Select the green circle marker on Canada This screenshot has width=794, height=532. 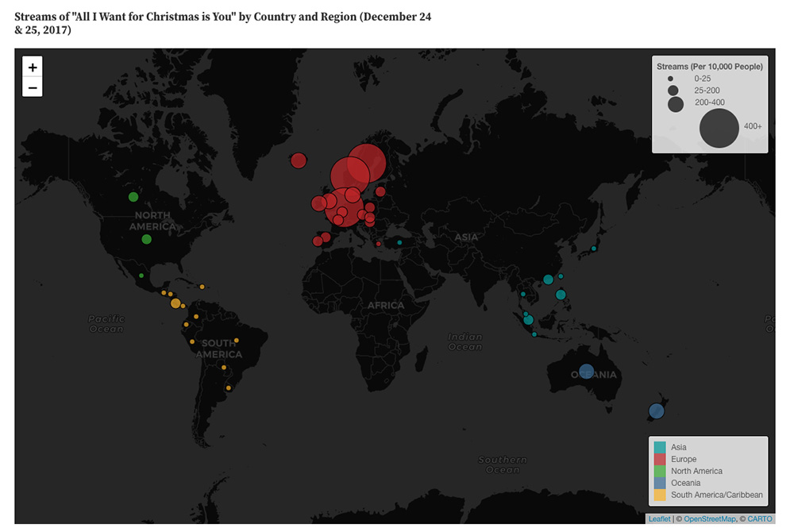tap(133, 197)
